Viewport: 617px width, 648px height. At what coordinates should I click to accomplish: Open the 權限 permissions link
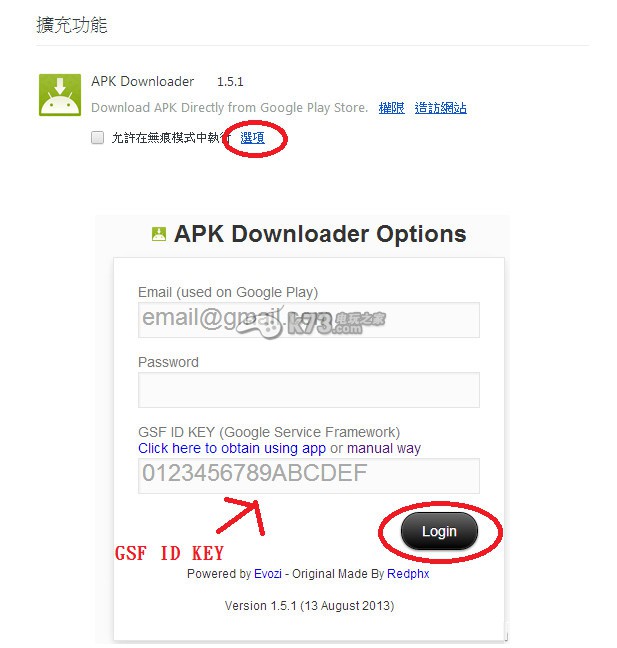point(391,108)
